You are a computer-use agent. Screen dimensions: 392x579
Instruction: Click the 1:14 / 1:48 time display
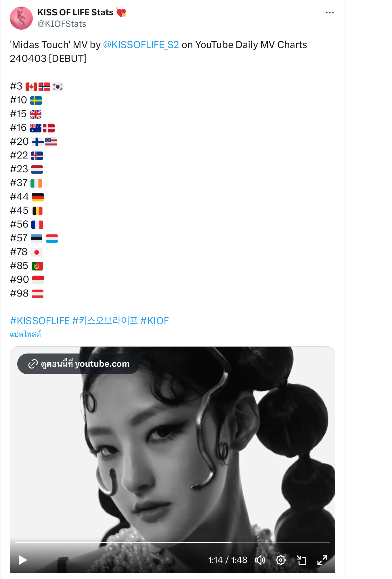pyautogui.click(x=227, y=560)
